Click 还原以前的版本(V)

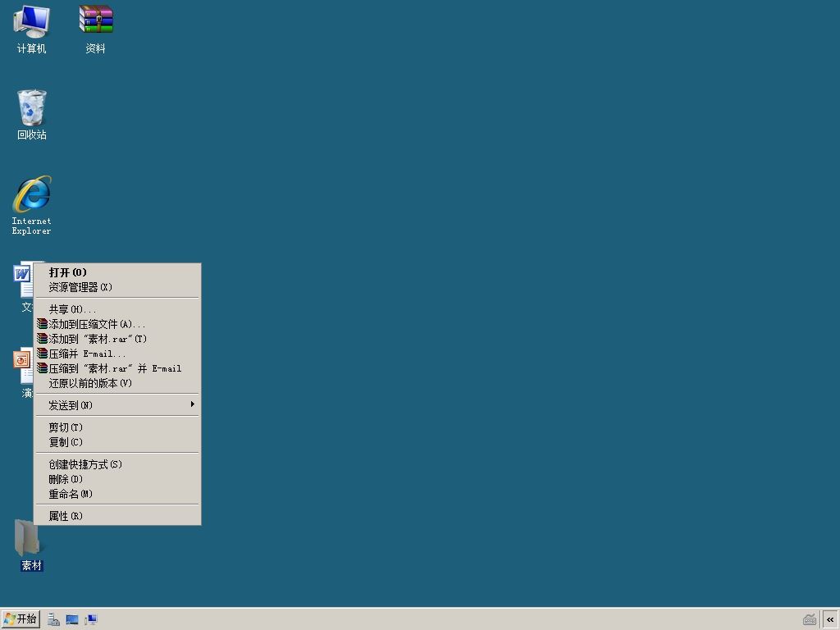point(117,383)
